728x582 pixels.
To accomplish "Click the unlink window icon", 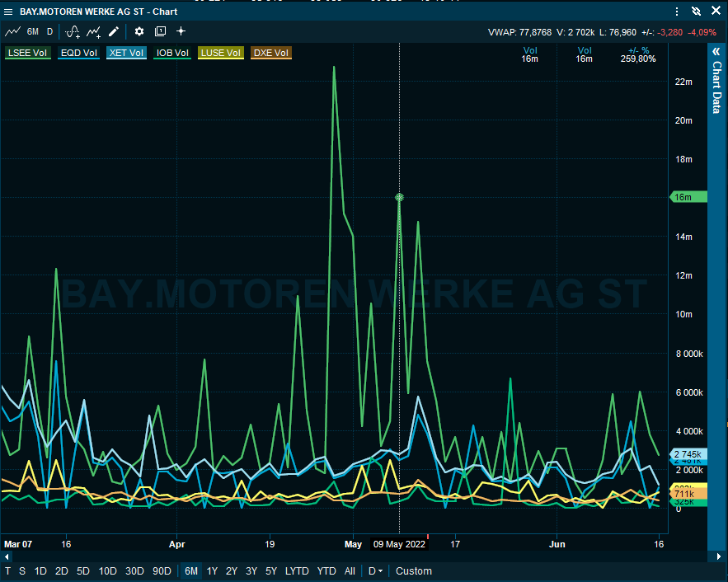I will [x=696, y=12].
